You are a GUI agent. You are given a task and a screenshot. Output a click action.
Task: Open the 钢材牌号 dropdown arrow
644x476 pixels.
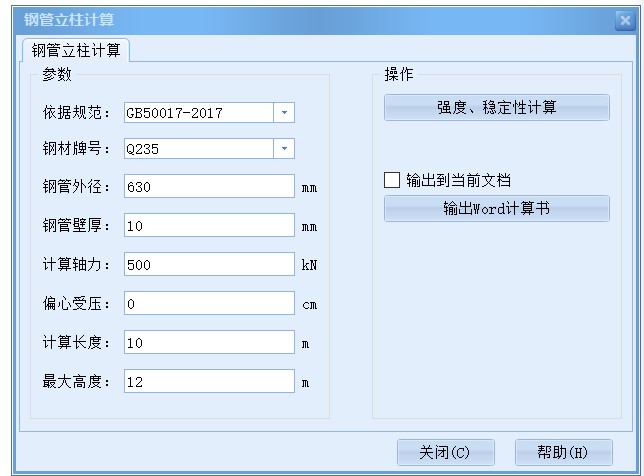click(x=284, y=149)
